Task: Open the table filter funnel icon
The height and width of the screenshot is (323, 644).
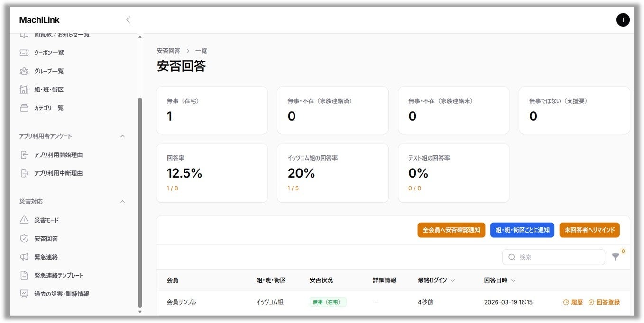Action: click(616, 257)
